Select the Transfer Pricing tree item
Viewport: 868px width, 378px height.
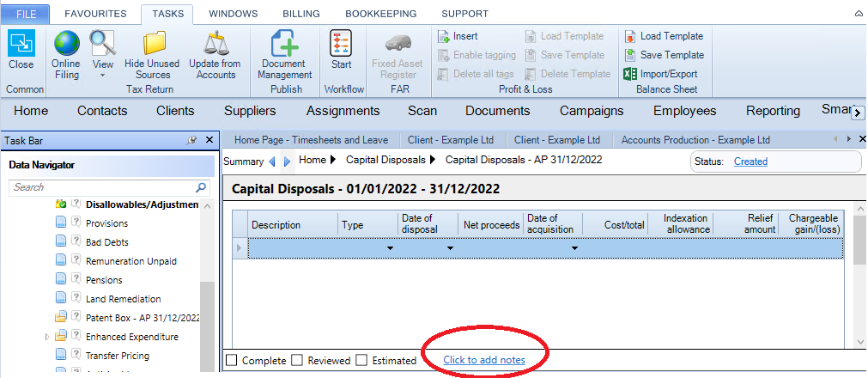(118, 356)
